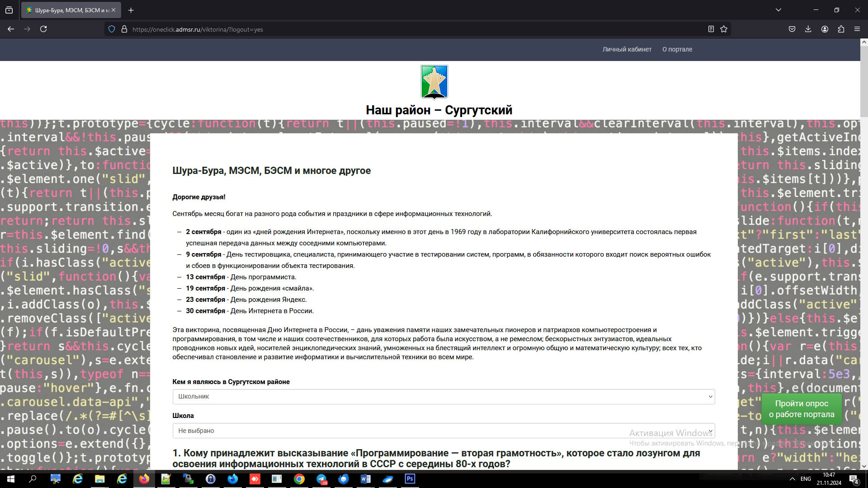Open the extensions puzzle icon
Screen dimensions: 868x488
[841, 29]
